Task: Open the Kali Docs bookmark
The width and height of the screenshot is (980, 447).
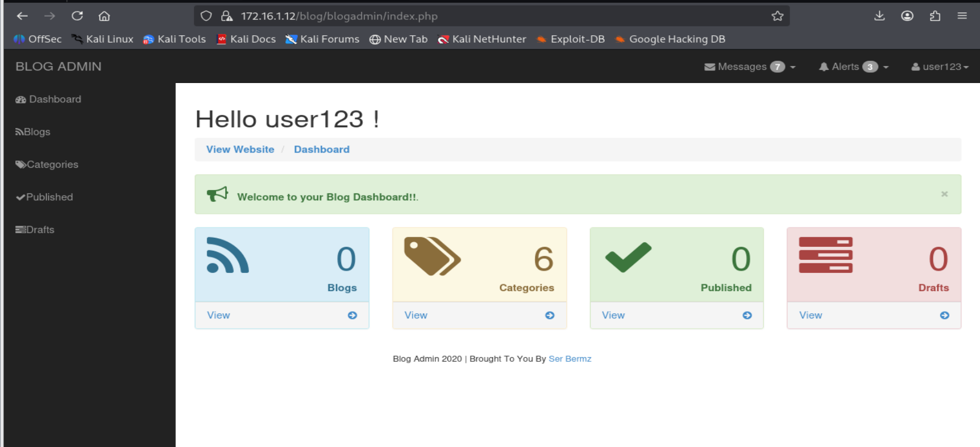Action: tap(246, 39)
